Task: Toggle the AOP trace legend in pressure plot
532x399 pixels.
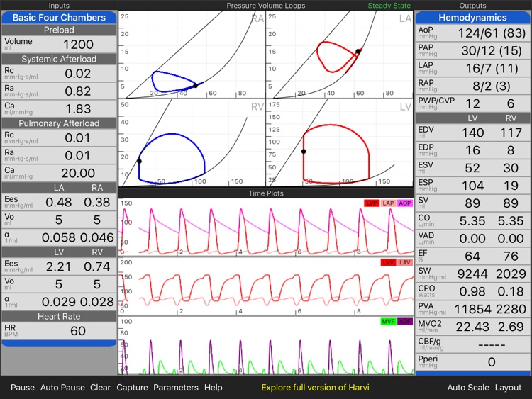Action: click(x=405, y=203)
